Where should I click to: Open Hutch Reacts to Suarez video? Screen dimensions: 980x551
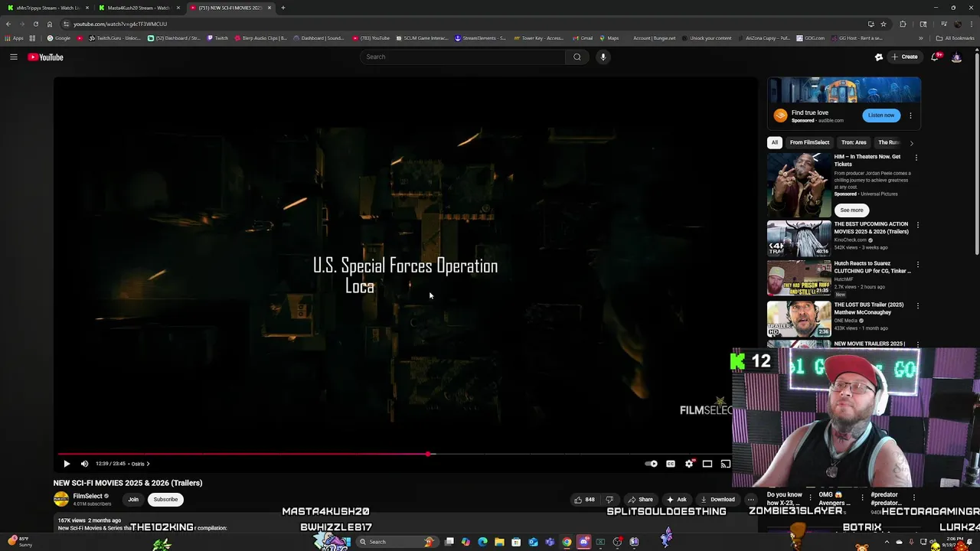click(x=799, y=278)
